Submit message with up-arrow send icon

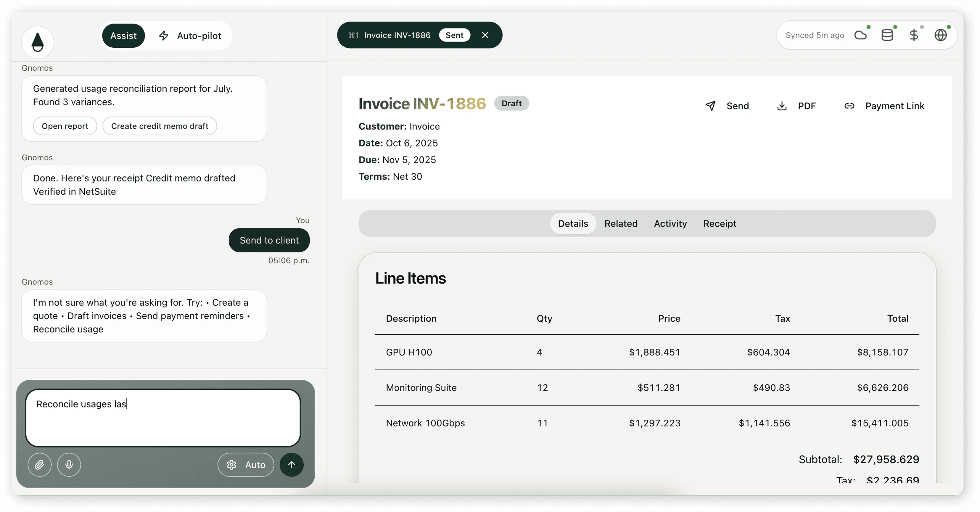[292, 464]
